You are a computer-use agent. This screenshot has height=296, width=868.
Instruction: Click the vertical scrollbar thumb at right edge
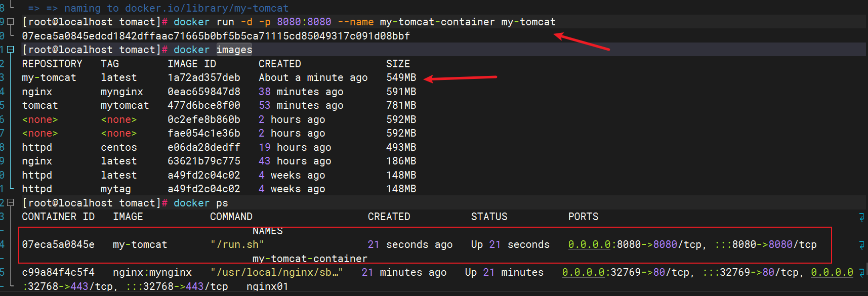pyautogui.click(x=866, y=268)
